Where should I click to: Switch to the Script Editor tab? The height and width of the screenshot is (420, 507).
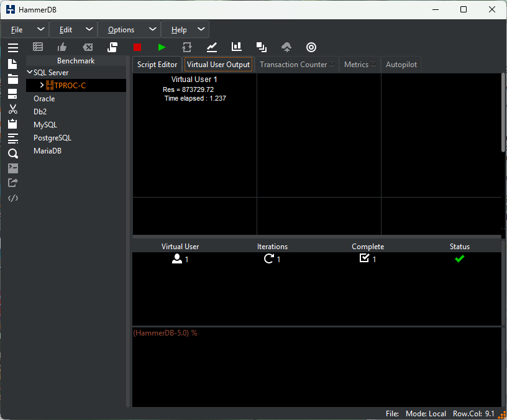pyautogui.click(x=157, y=65)
